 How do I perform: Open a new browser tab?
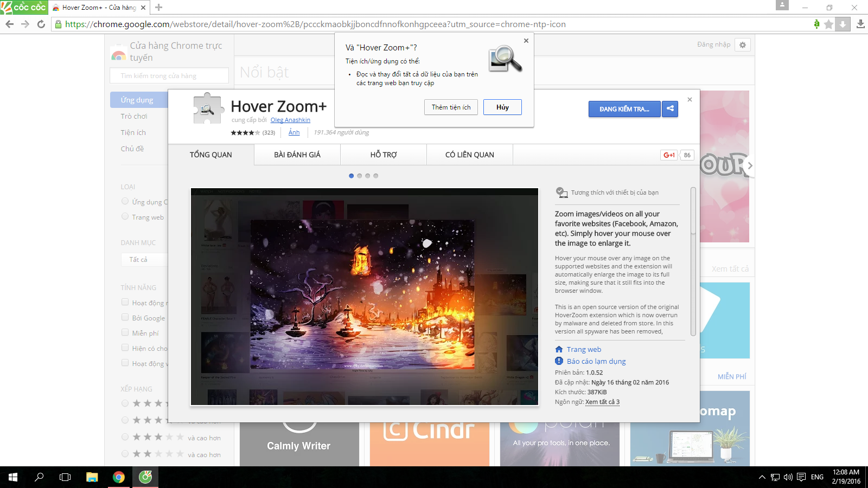point(158,7)
